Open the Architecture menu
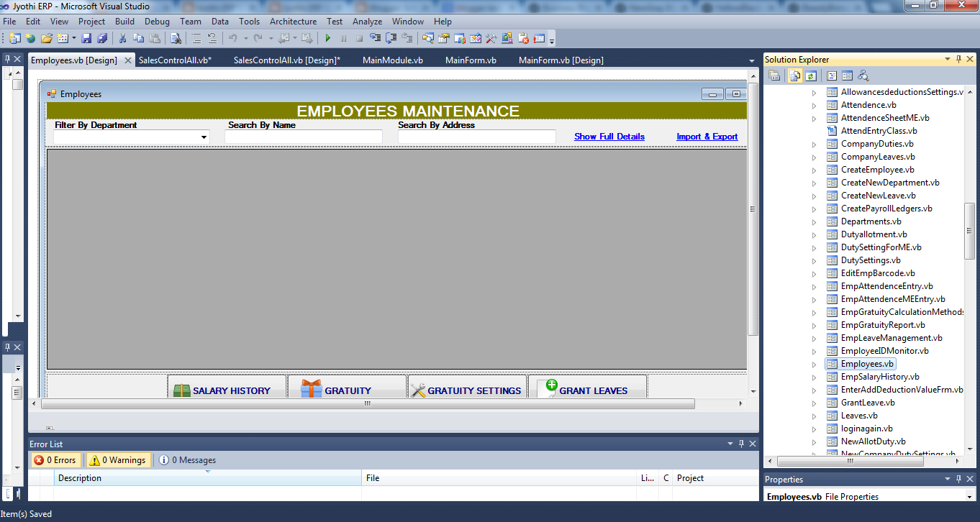 pos(293,21)
